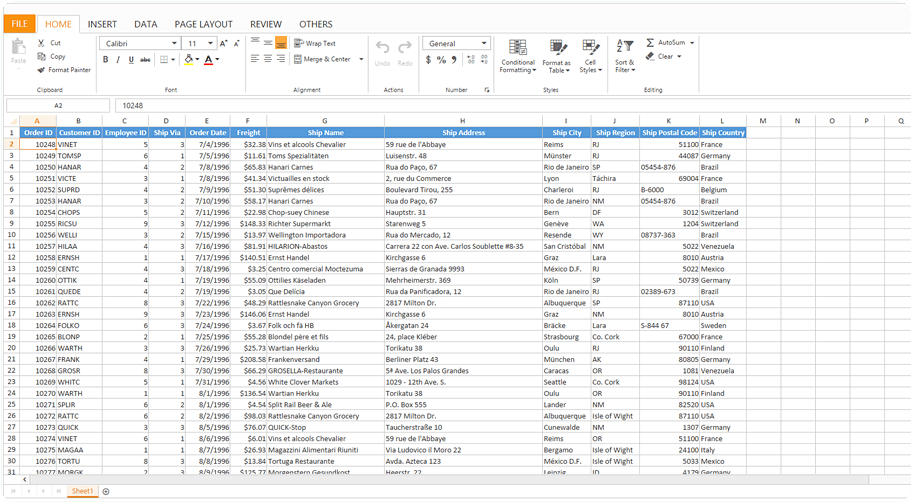Enable Wrap Text for the cell
The image size is (912, 504).
point(315,44)
